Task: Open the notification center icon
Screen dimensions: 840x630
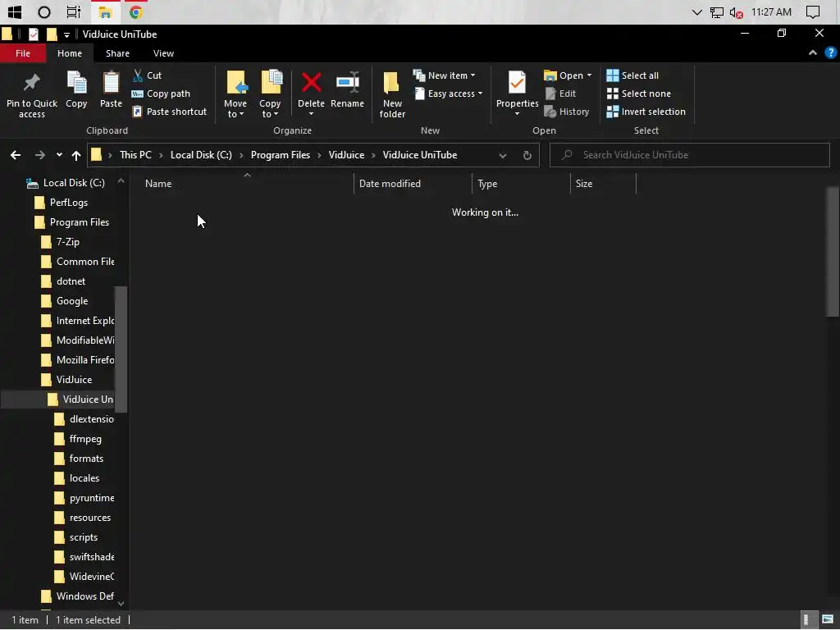Action: [813, 11]
